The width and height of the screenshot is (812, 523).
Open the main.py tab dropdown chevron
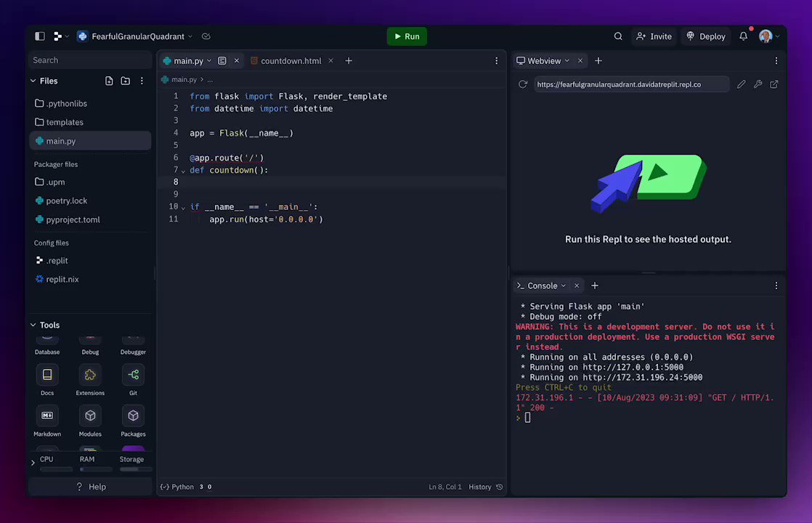pos(209,60)
